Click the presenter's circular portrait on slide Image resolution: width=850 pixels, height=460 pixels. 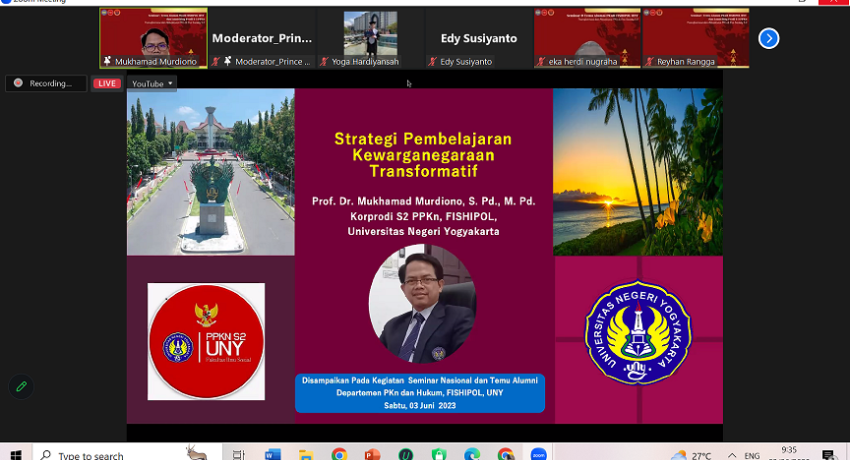[422, 303]
